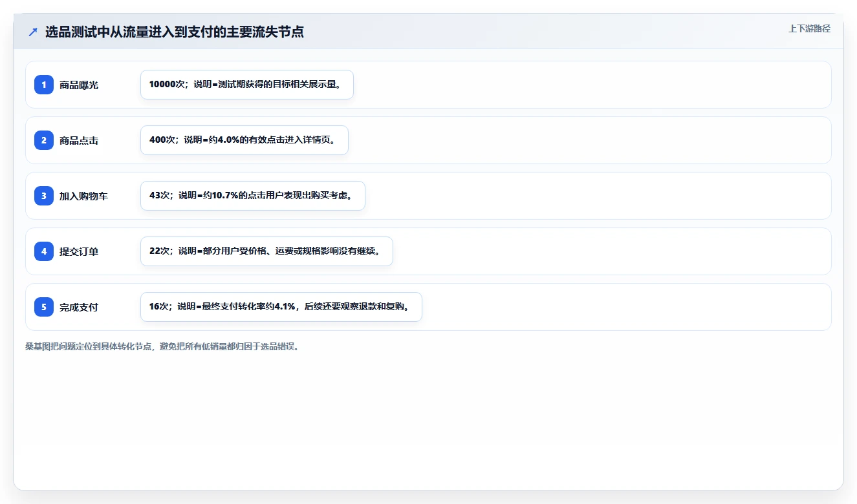Image resolution: width=857 pixels, height=504 pixels.
Task: Click the arrow icon beside the title
Action: point(33,32)
